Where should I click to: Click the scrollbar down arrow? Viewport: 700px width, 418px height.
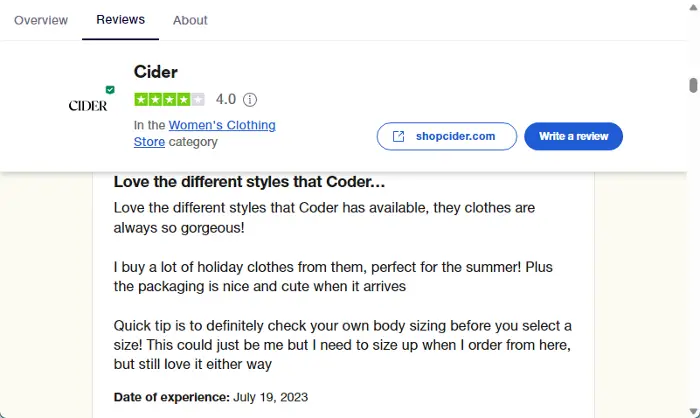(693, 410)
